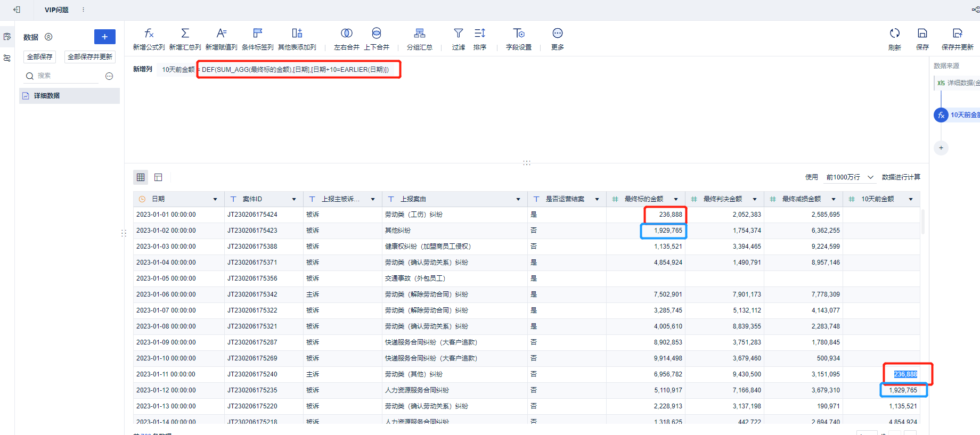Open 上报案由 column dropdown arrow

[x=518, y=199]
